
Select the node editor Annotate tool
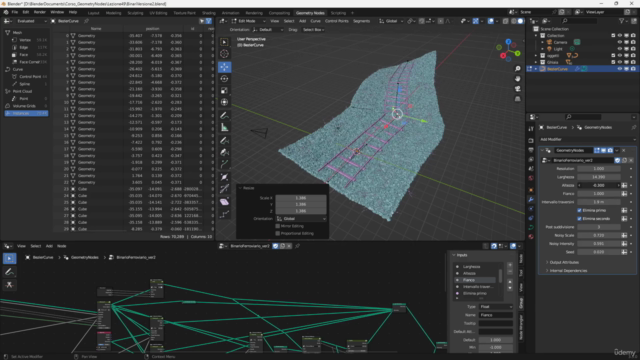(x=9, y=271)
